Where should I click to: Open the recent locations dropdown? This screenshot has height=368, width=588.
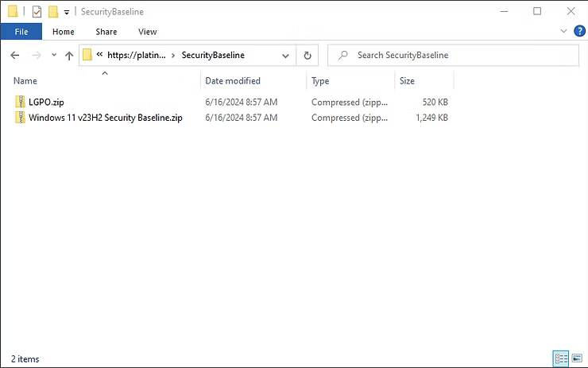(x=54, y=55)
